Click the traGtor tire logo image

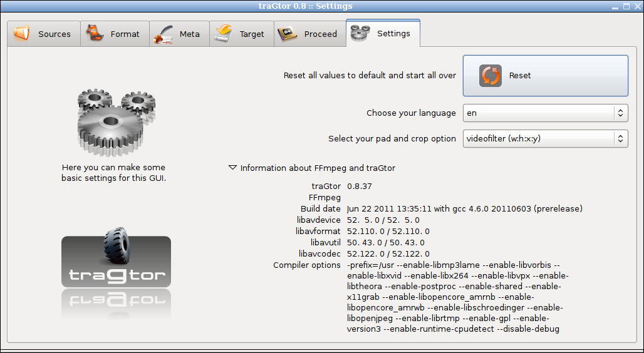[117, 258]
